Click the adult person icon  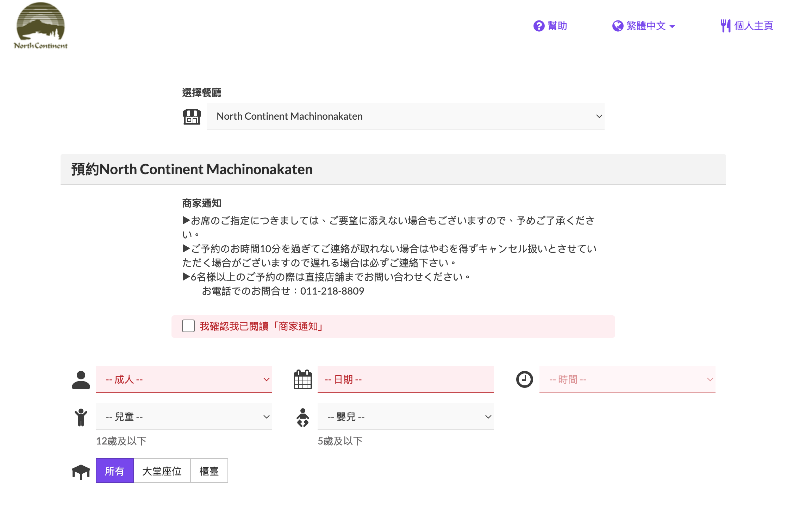pos(81,380)
